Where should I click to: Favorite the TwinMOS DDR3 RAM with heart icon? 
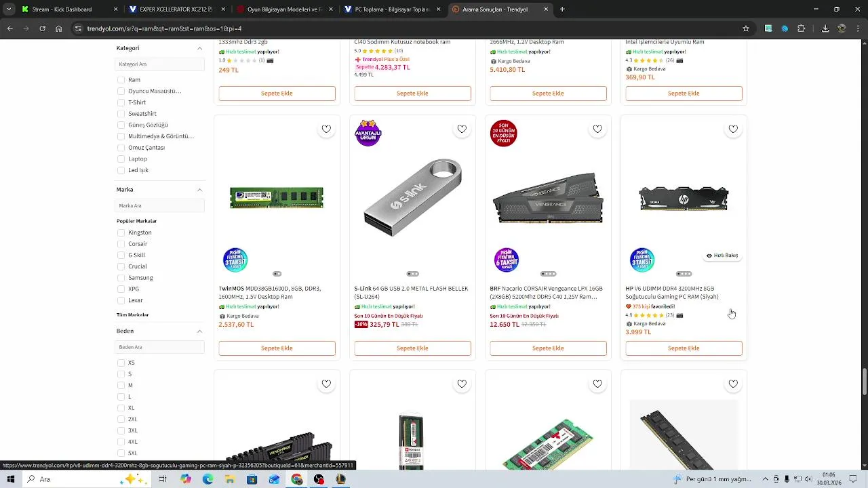point(326,129)
